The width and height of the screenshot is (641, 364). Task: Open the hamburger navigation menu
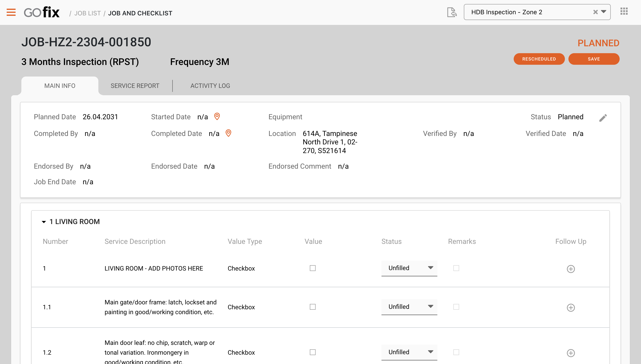(11, 12)
